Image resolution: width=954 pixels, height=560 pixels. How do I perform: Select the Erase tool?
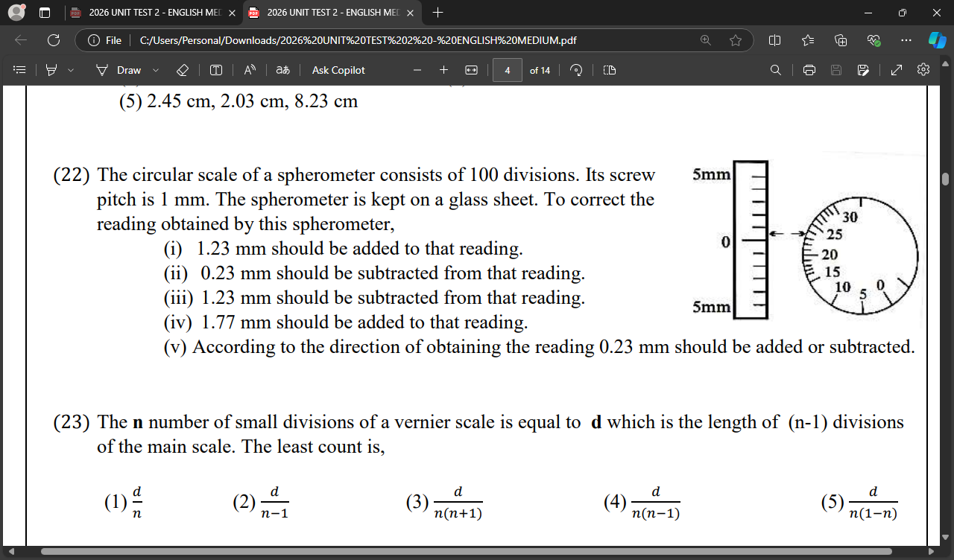[x=183, y=70]
